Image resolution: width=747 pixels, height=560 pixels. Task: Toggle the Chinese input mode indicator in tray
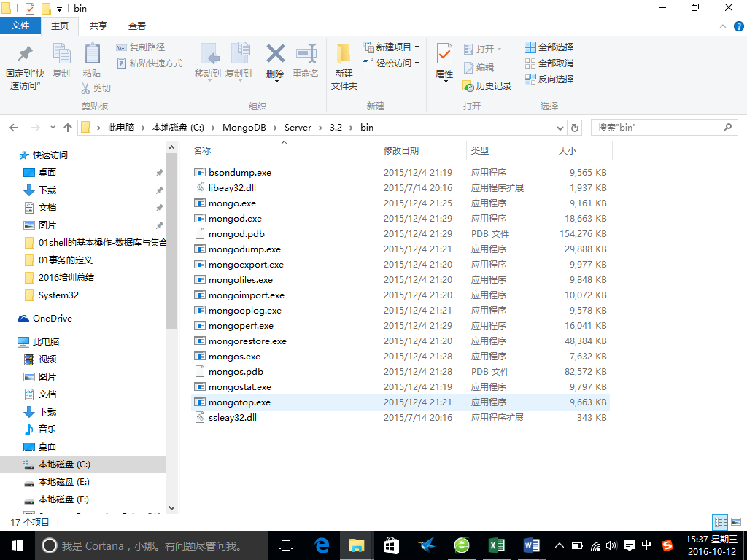point(646,545)
